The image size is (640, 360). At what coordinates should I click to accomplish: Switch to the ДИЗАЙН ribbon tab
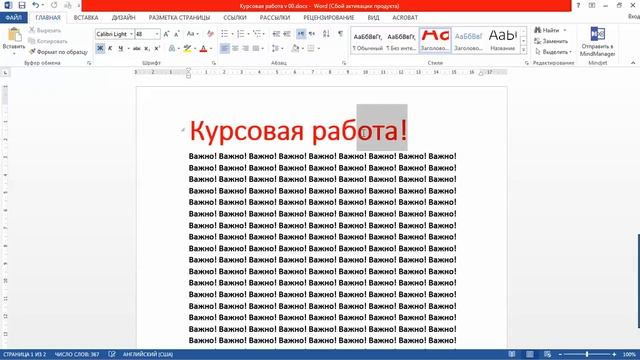pyautogui.click(x=123, y=18)
